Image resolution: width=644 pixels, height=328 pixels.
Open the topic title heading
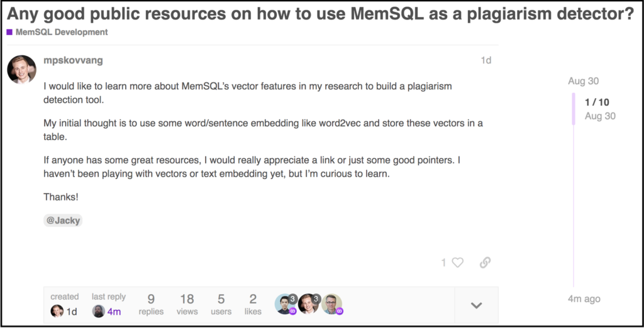click(x=321, y=14)
